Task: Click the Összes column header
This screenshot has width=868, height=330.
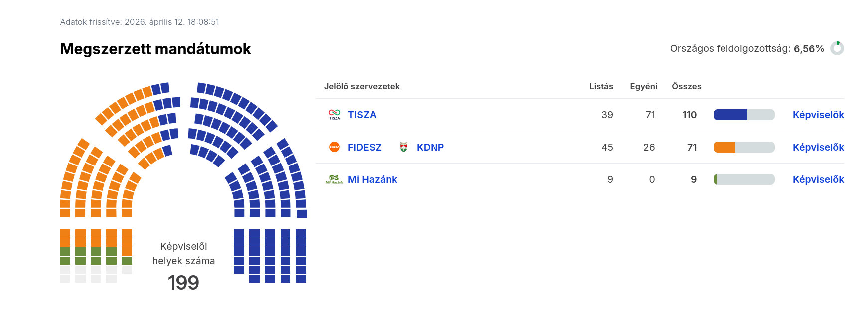Action: tap(686, 86)
